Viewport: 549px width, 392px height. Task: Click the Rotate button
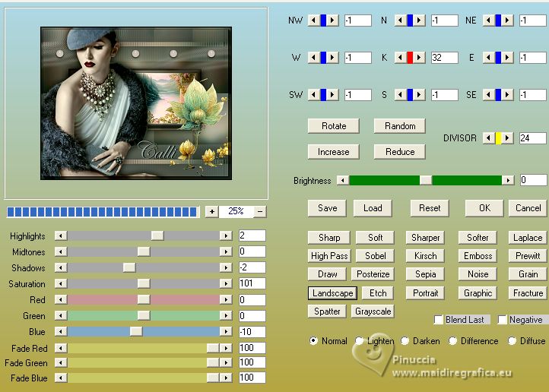click(334, 126)
